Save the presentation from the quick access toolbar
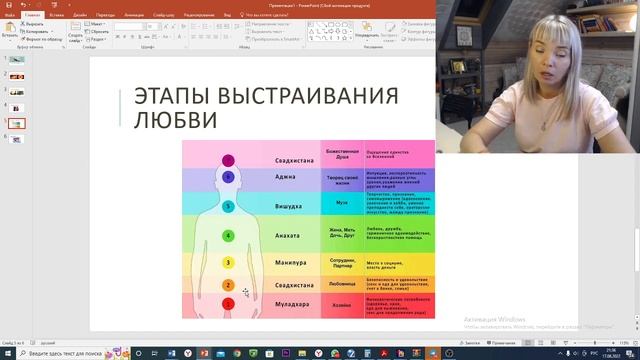This screenshot has width=640, height=360. [x=9, y=5]
